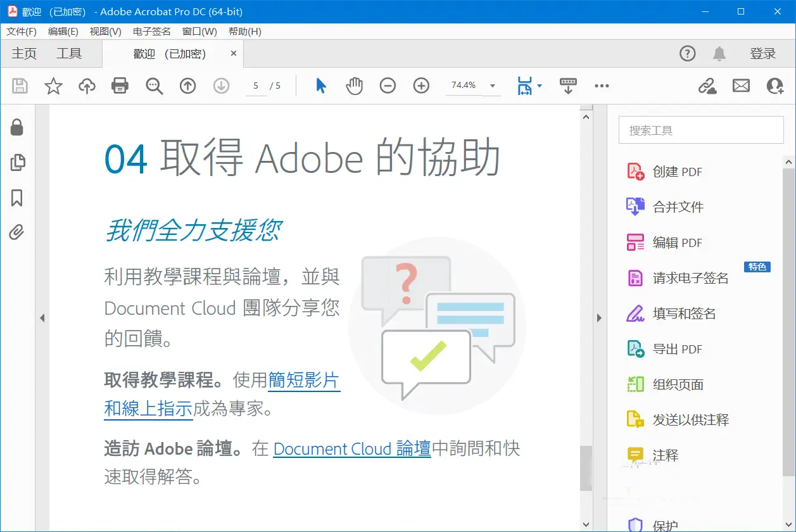The height and width of the screenshot is (532, 796).
Task: Click the 特色 badge
Action: [757, 267]
